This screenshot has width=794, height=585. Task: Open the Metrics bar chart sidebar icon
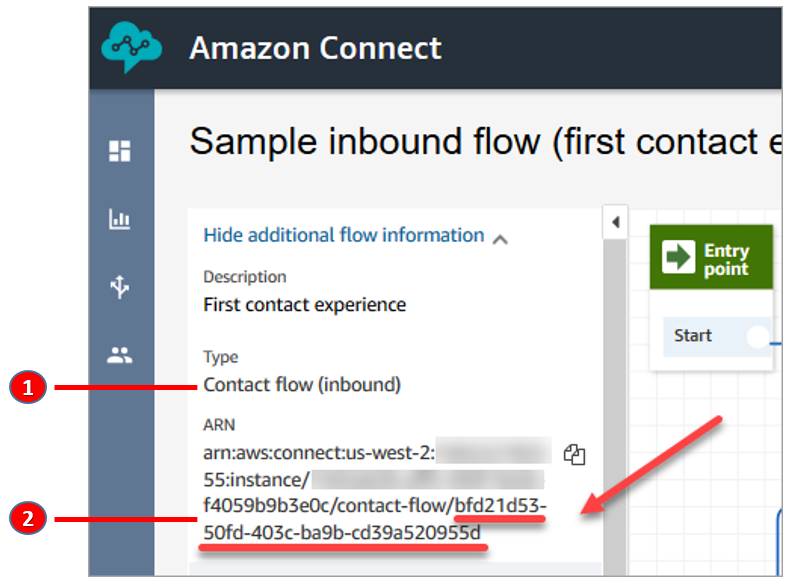(120, 220)
